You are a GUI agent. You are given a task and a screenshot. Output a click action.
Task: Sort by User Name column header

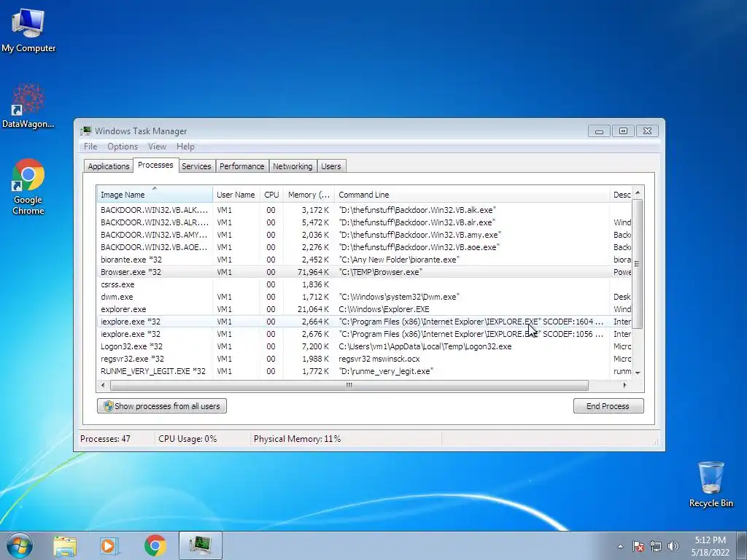pyautogui.click(x=236, y=194)
